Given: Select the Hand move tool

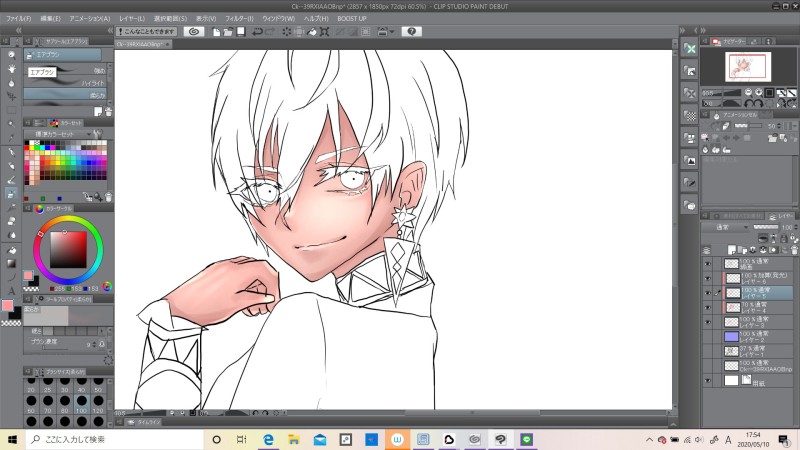Looking at the screenshot, I should 11,68.
